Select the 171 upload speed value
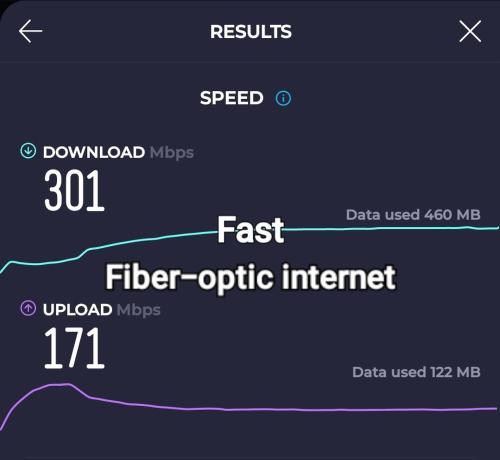 pos(74,348)
